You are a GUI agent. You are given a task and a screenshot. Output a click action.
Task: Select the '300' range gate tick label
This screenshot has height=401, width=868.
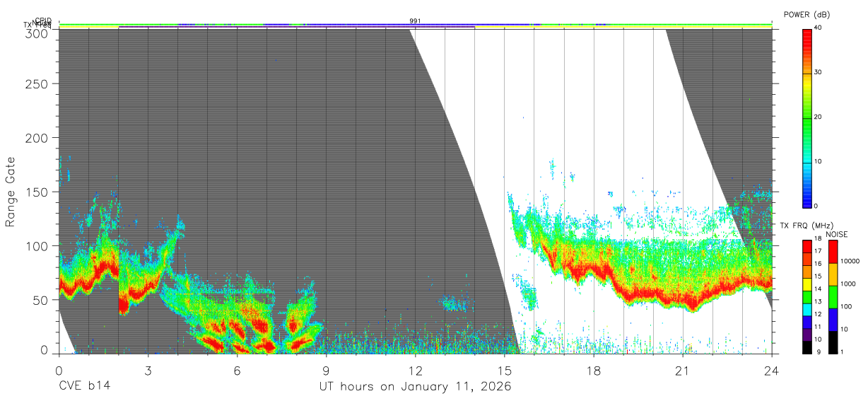(37, 33)
